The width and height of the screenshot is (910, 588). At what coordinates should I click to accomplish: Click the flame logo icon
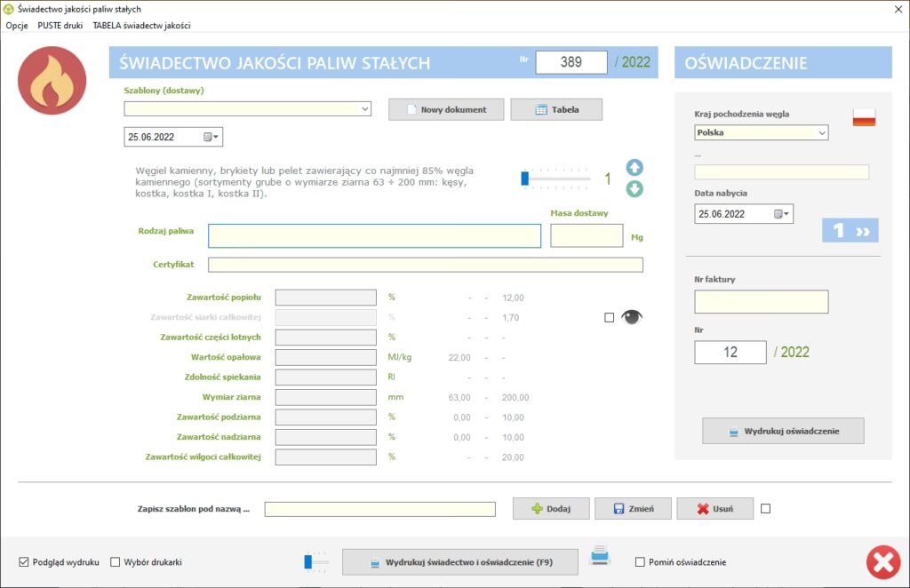(52, 81)
